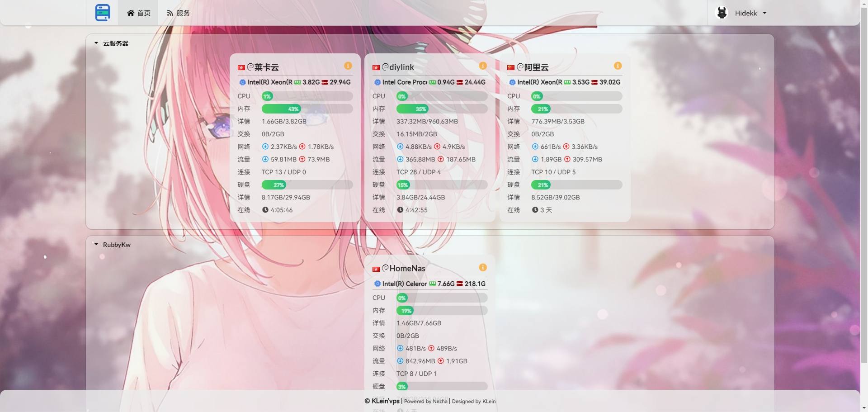Image resolution: width=868 pixels, height=412 pixels.
Task: Click the flag icon beside HomeNas
Action: 376,269
